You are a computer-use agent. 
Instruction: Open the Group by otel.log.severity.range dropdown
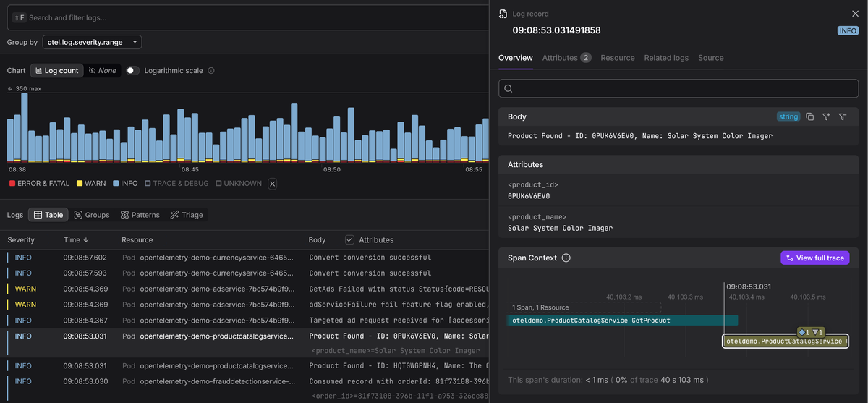click(92, 43)
